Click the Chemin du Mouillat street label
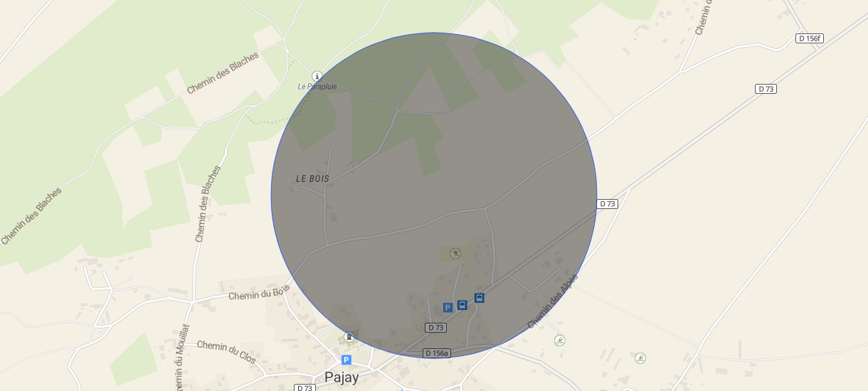This screenshot has width=868, height=391. point(181,358)
